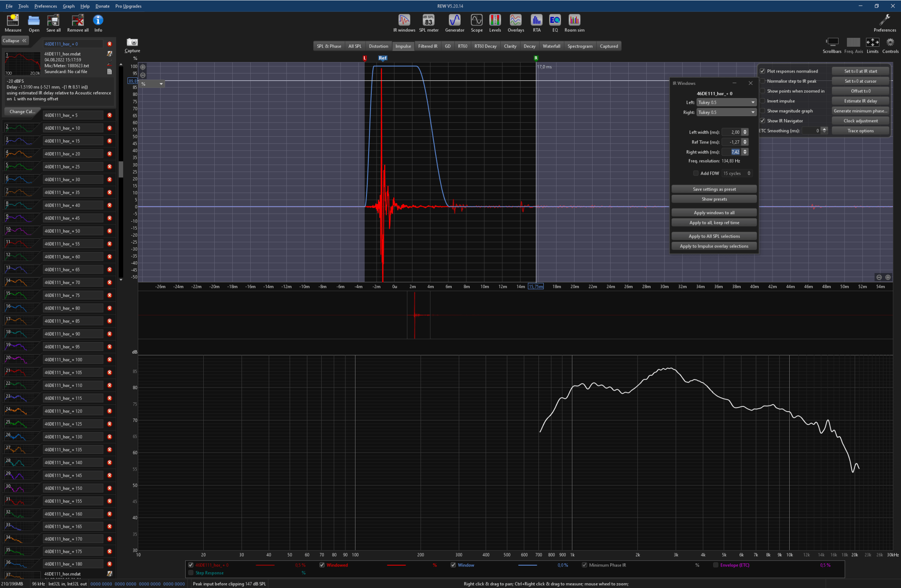Zoom in with the impulse graph plus icon
Image resolution: width=901 pixels, height=588 pixels.
(x=143, y=67)
